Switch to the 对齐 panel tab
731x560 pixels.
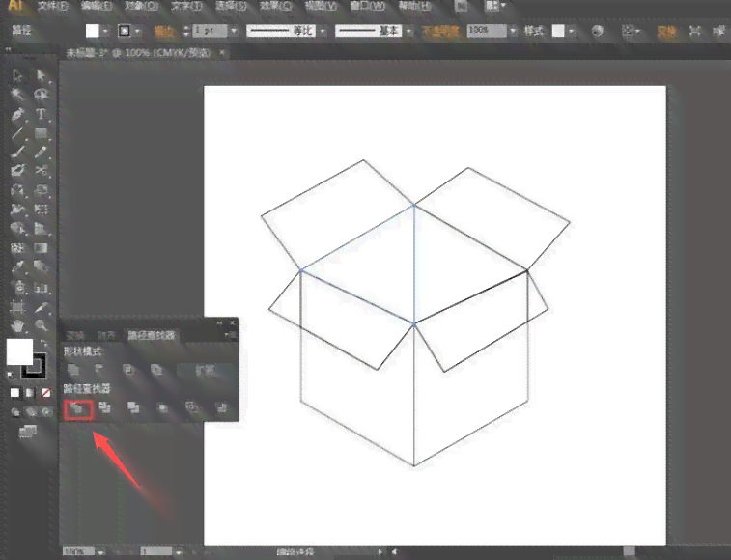point(106,335)
